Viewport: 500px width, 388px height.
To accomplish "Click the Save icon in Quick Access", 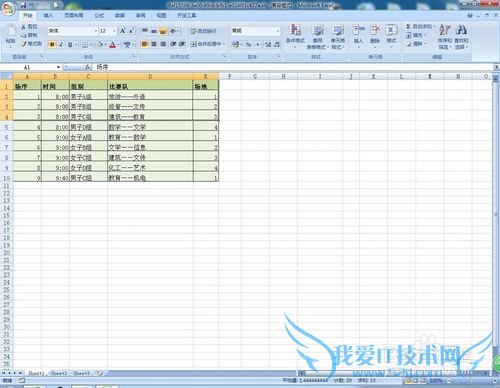I will (x=23, y=5).
